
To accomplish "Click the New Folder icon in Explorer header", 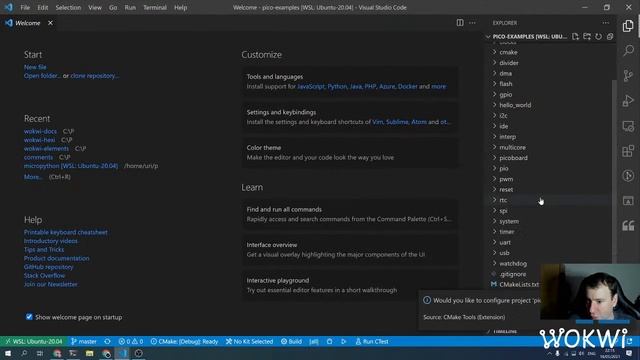I will click(587, 36).
